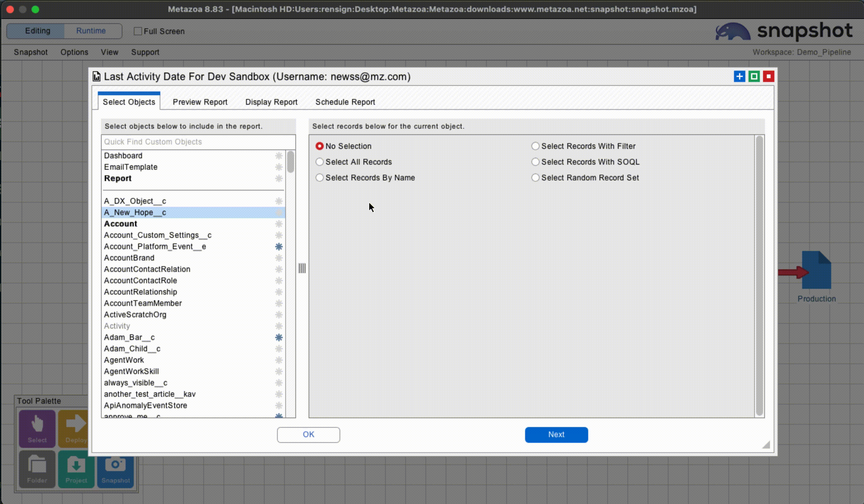Click the OK button

308,434
